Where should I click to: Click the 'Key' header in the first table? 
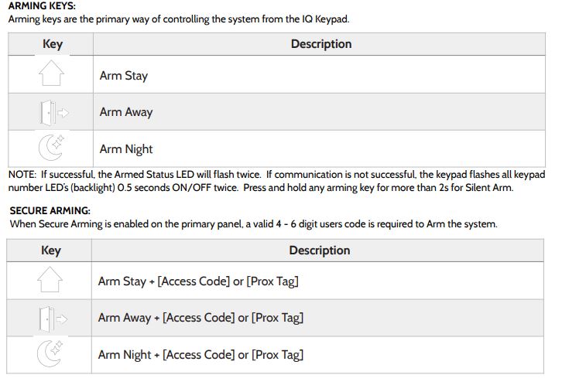(x=53, y=44)
